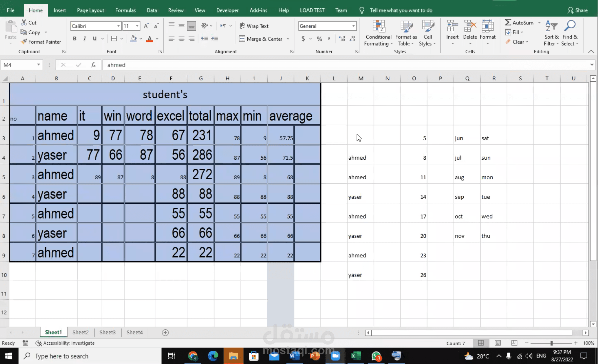
Task: Expand the AutoSum dropdown arrow
Action: (539, 23)
